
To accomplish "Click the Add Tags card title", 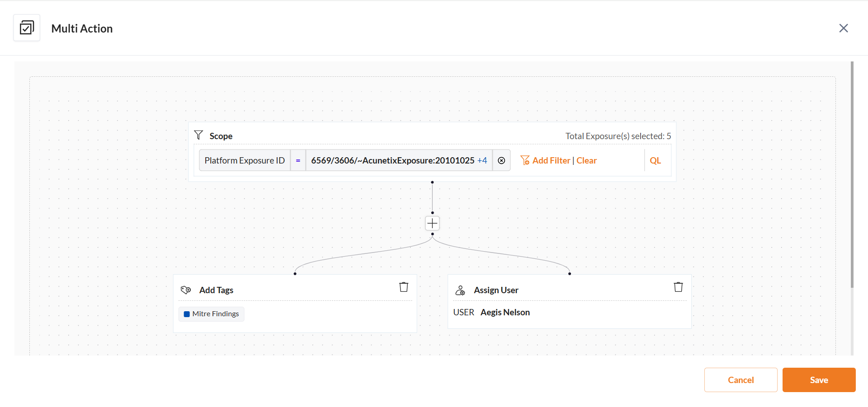I will point(216,290).
